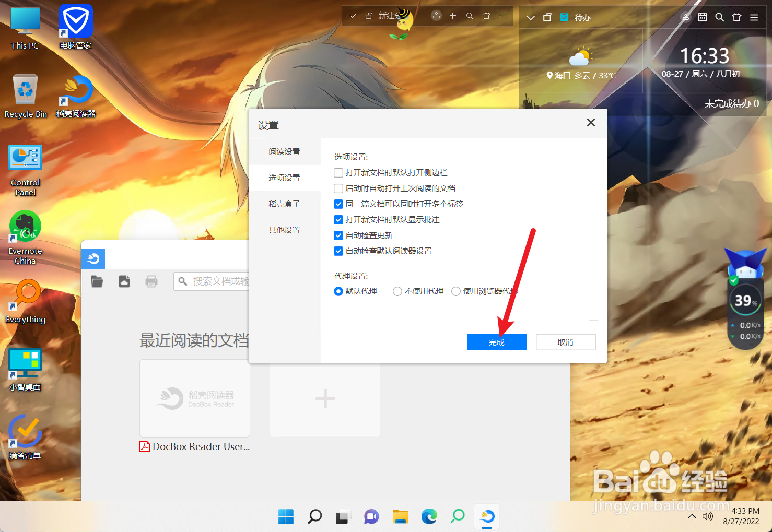Click the volume icon in system tray
Image resolution: width=772 pixels, height=532 pixels.
pyautogui.click(x=708, y=516)
